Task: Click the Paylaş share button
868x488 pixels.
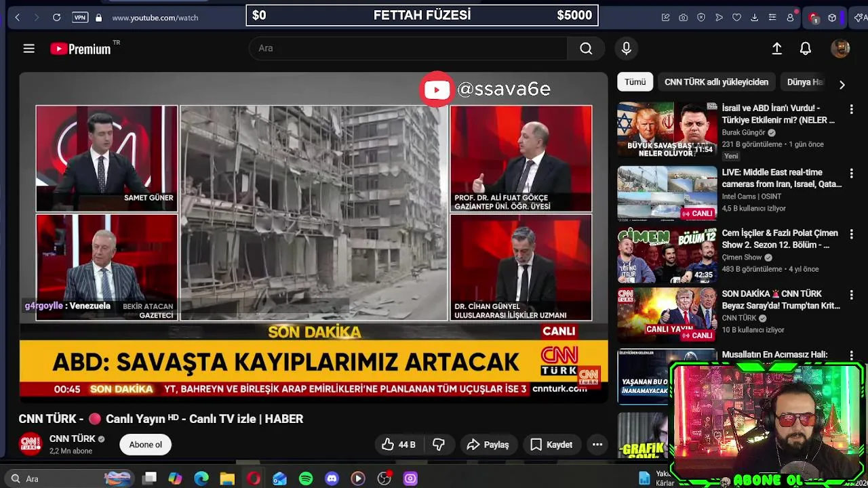Action: [488, 445]
